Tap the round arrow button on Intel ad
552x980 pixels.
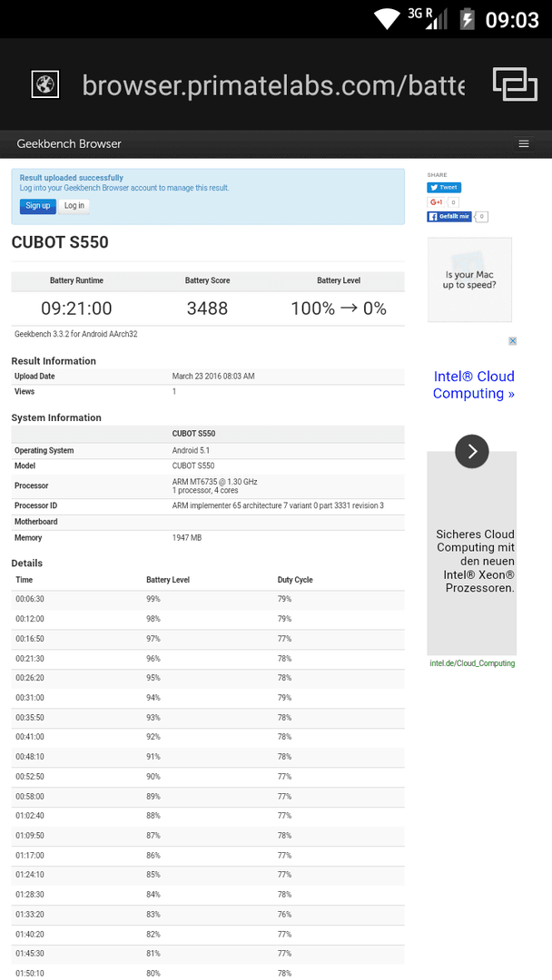tap(472, 451)
